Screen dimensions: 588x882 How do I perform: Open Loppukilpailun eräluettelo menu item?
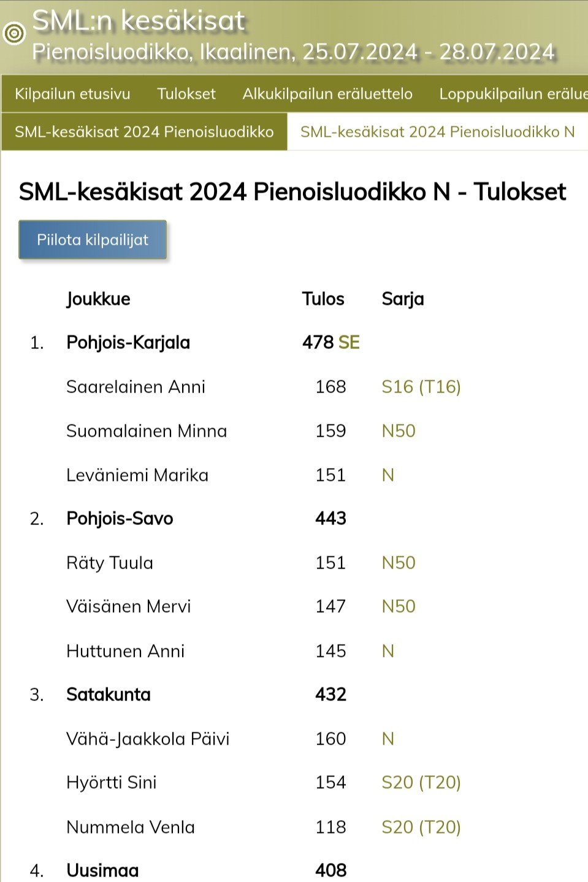[x=513, y=94]
